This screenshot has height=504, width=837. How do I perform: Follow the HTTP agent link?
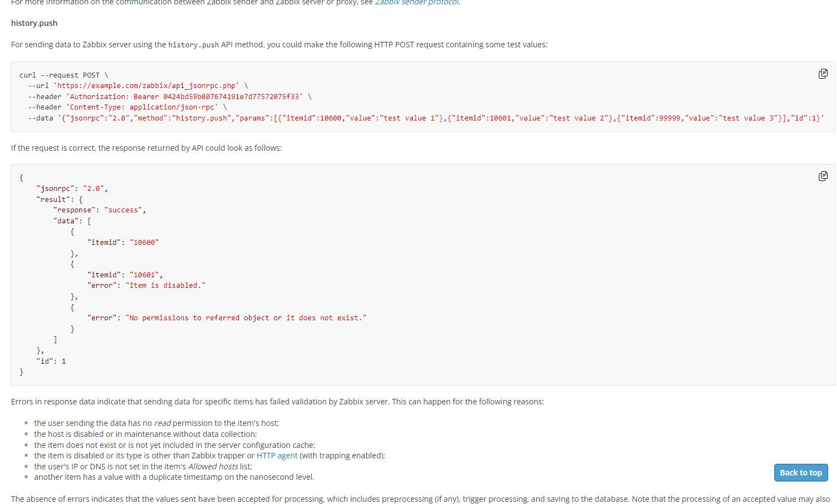pos(276,456)
